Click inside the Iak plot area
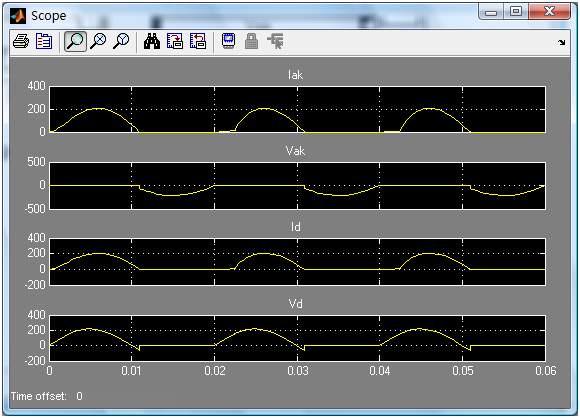Screen dimensions: 580x418 (x=297, y=109)
